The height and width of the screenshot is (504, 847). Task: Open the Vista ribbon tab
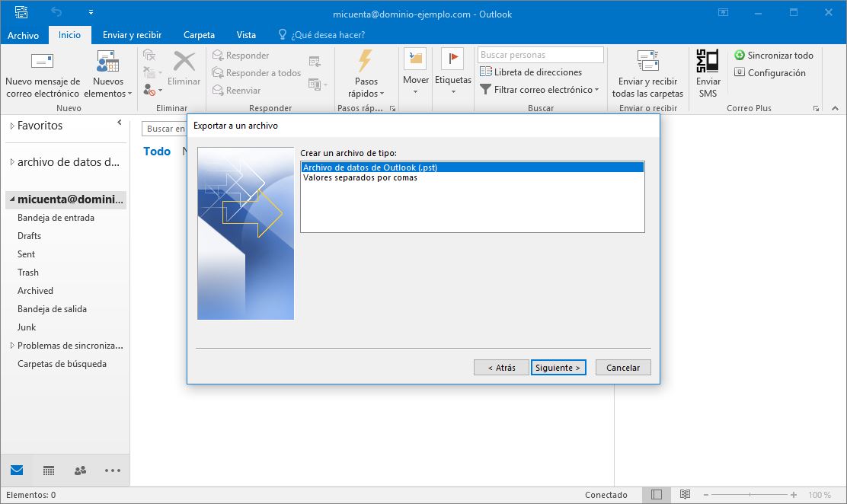(x=246, y=35)
